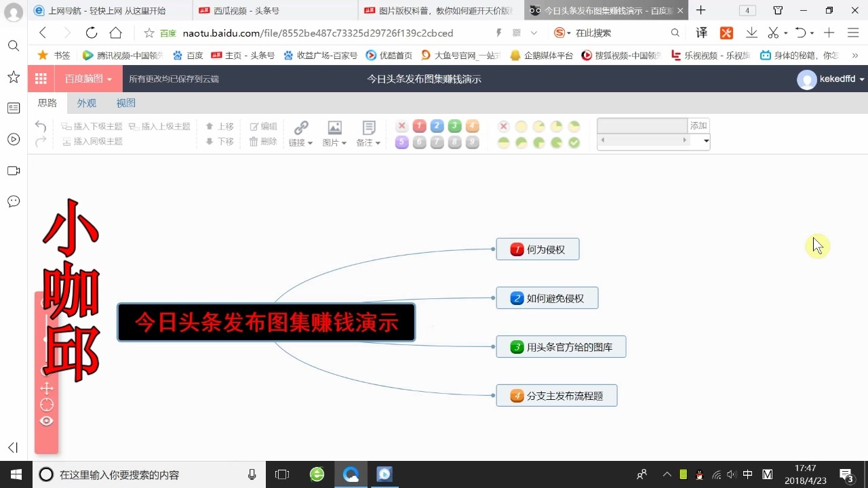Open browser search sidebar magnifier icon
This screenshot has width=868, height=488.
[x=13, y=45]
